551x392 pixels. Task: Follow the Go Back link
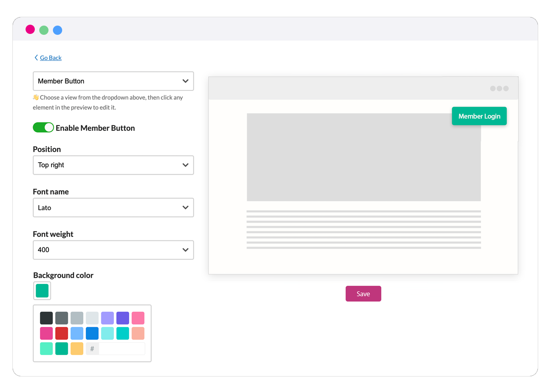[x=50, y=58]
